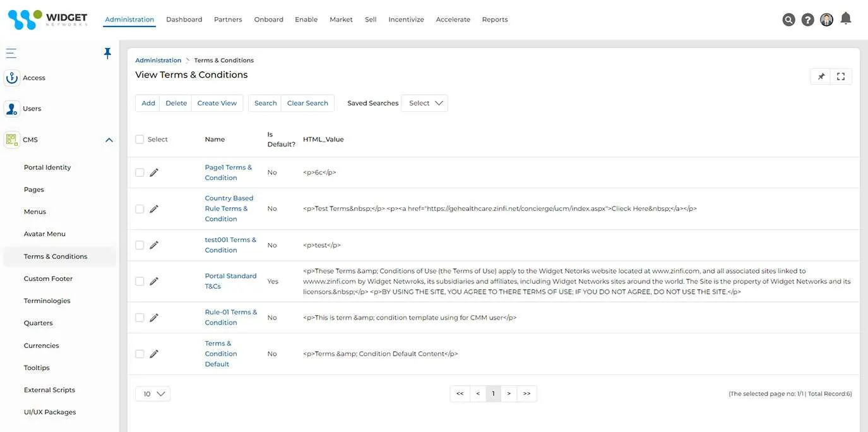Edit Portal Standard T&Cs with pencil icon

click(x=154, y=282)
